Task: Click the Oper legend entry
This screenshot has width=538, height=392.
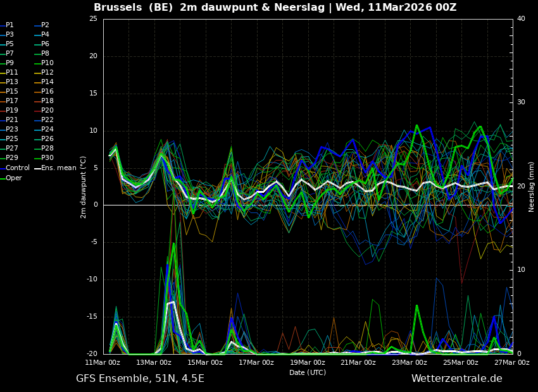Action: 11,178
